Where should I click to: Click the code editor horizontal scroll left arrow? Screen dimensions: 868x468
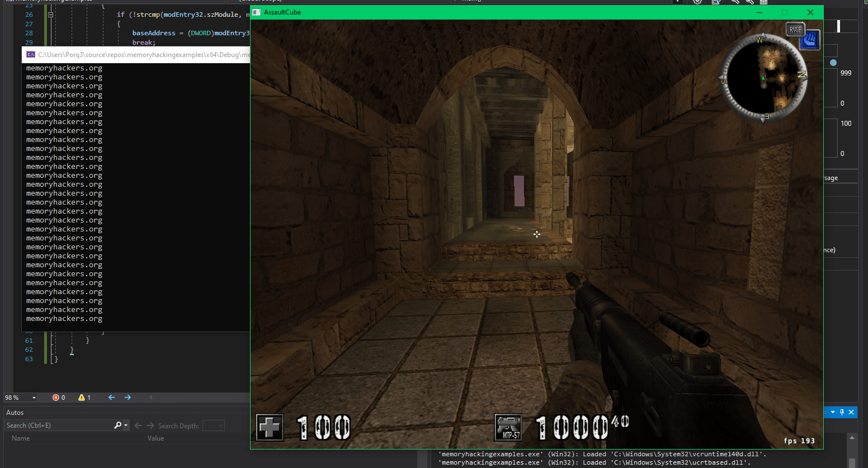151,398
